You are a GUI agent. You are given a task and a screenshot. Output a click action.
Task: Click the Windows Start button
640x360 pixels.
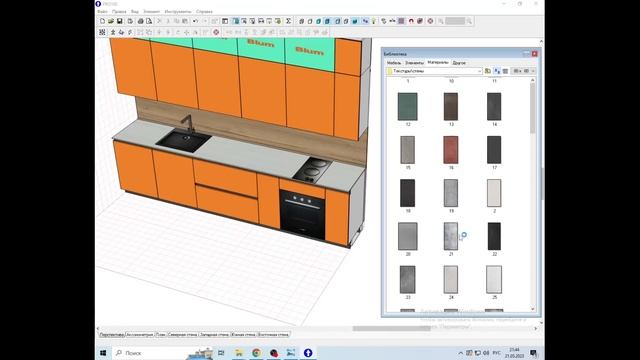click(103, 353)
